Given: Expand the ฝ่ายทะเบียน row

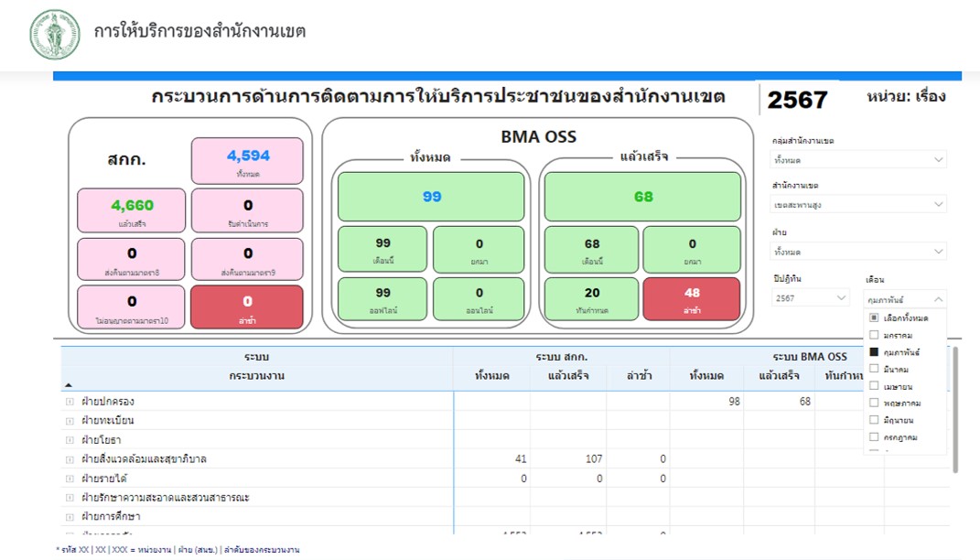Looking at the screenshot, I should [x=70, y=421].
